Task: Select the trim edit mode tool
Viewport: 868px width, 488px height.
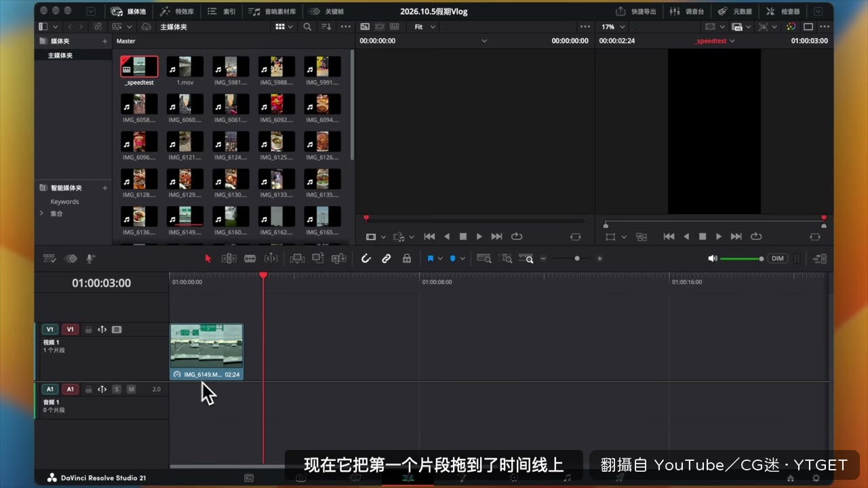Action: [229, 258]
